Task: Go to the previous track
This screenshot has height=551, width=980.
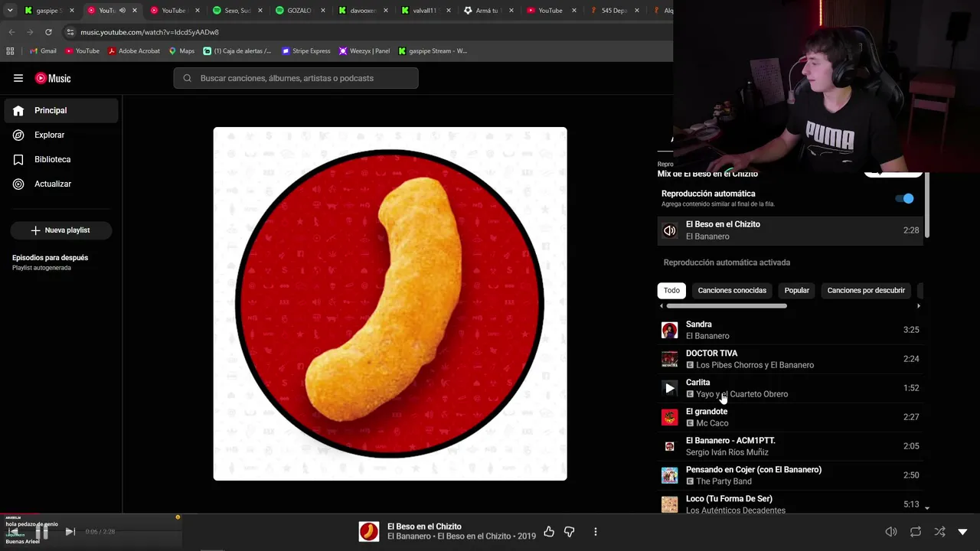Action: click(x=13, y=532)
